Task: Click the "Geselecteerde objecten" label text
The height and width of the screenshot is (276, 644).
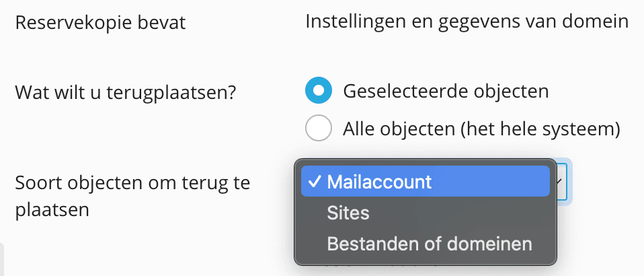Action: pyautogui.click(x=446, y=90)
